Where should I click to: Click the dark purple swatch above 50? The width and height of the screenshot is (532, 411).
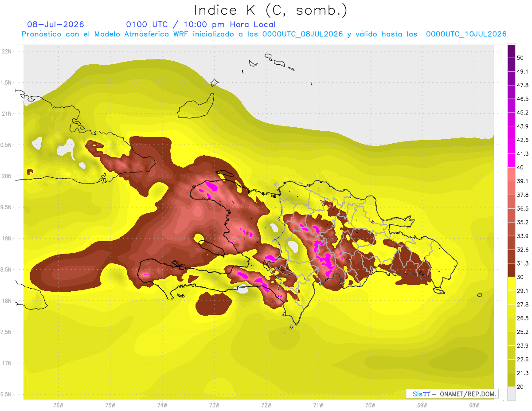[511, 51]
